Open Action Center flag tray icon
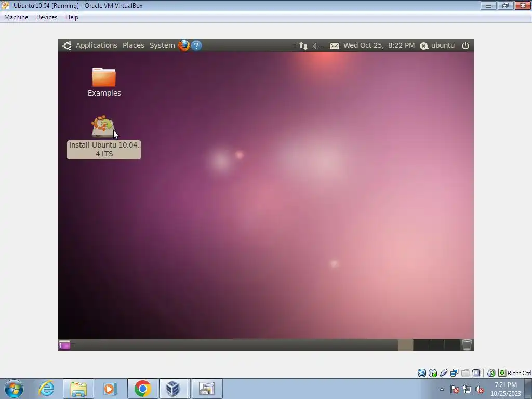This screenshot has width=532, height=399. click(455, 390)
